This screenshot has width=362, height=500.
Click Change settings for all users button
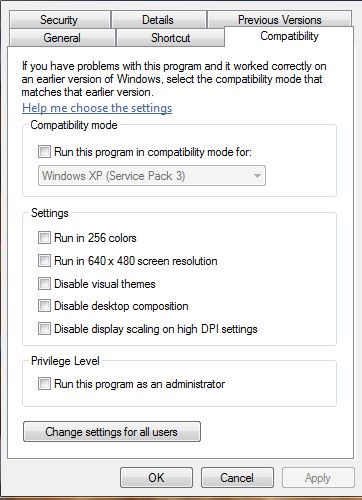[x=112, y=432]
